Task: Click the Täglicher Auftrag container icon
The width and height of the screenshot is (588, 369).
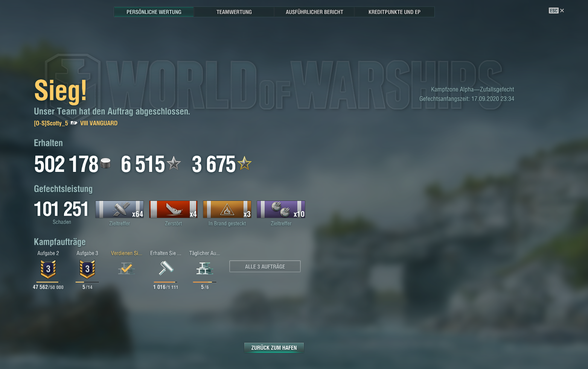Action: click(204, 269)
